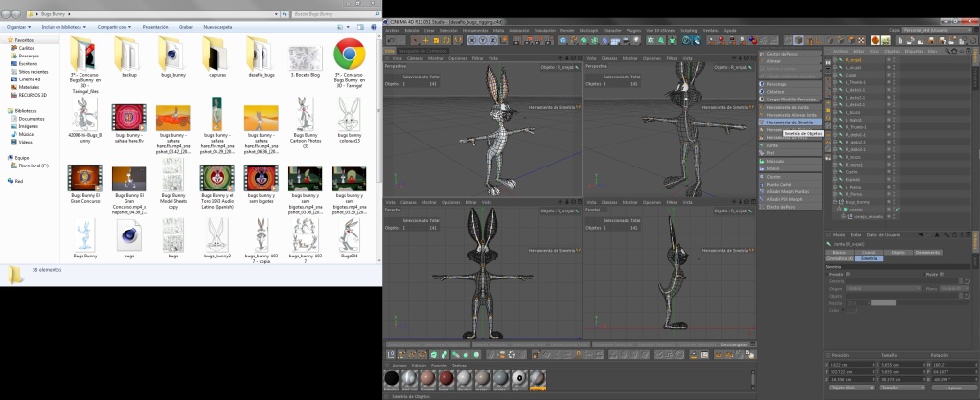The image size is (980, 400).
Task: Select the black material swatch
Action: coord(391,379)
